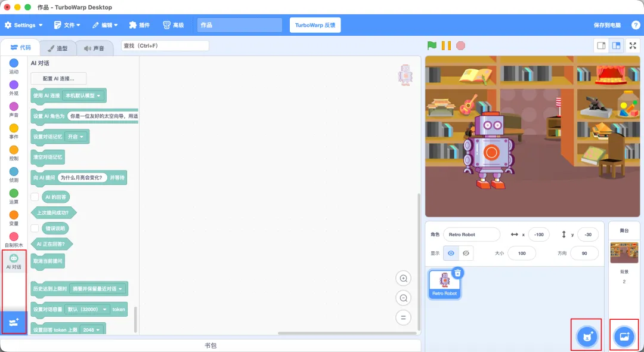Image resolution: width=644 pixels, height=352 pixels.
Task: Open the add extension button
Action: point(14,322)
